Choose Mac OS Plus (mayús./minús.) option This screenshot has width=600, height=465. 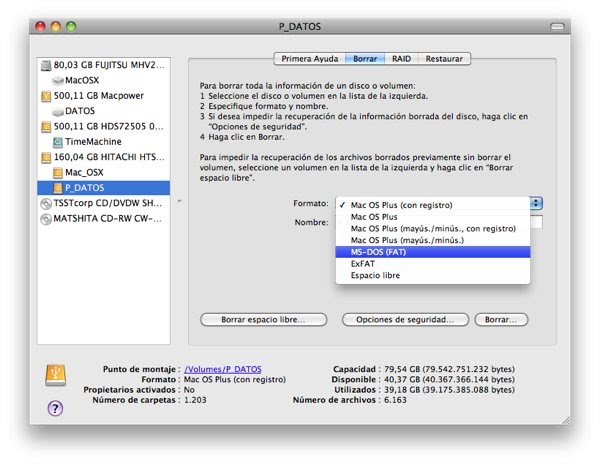(433, 240)
